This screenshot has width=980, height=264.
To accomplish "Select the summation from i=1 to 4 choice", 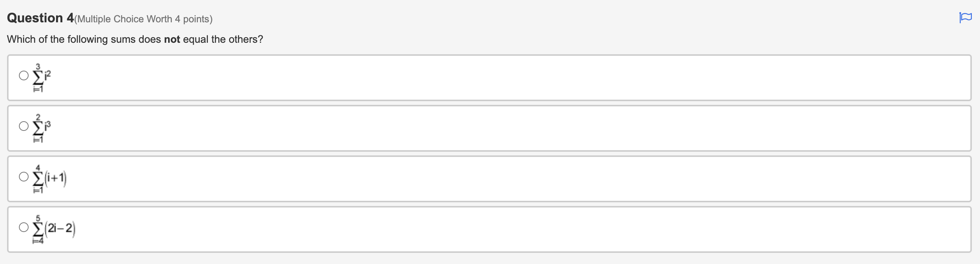I will [24, 177].
